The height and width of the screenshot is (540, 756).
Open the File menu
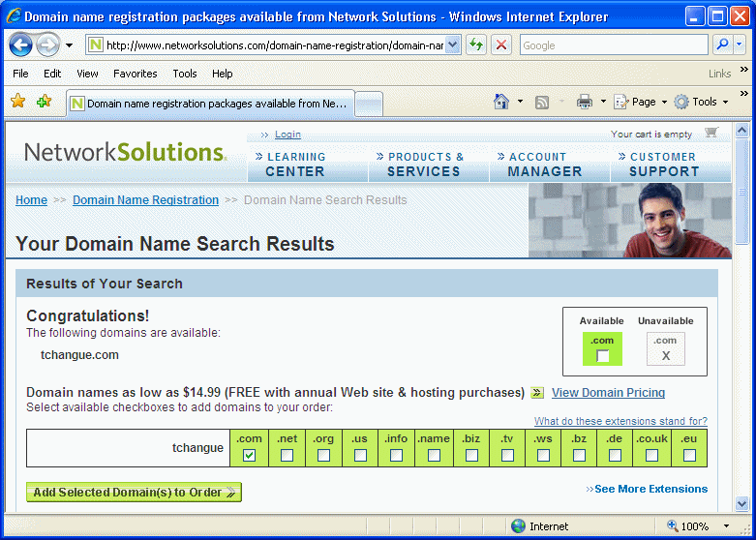20,74
